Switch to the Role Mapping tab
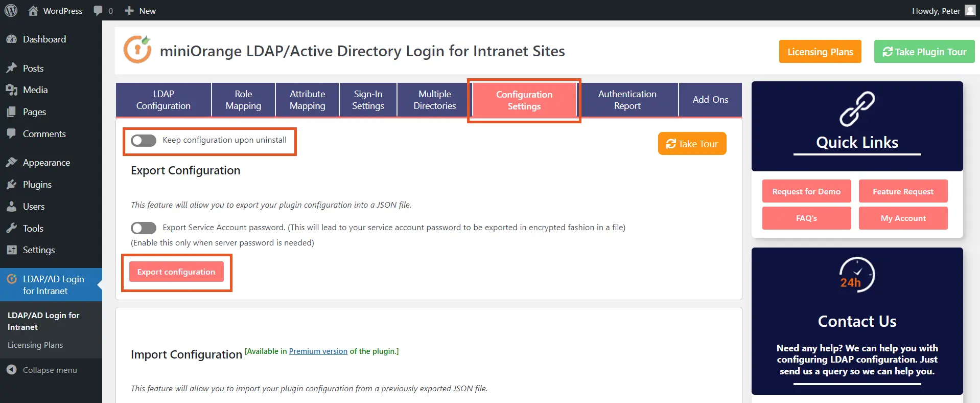This screenshot has height=403, width=980. (243, 100)
